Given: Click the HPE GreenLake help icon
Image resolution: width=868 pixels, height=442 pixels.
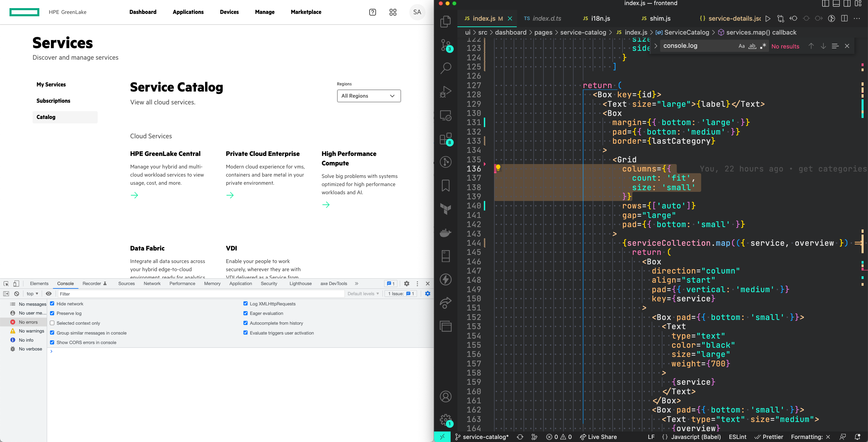Looking at the screenshot, I should [372, 12].
